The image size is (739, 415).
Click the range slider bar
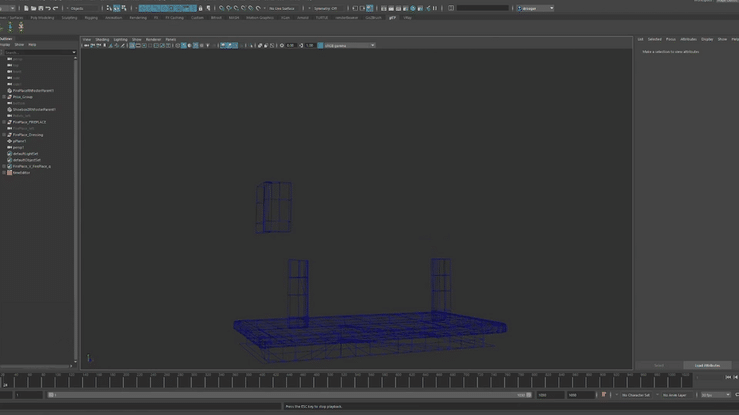point(290,395)
